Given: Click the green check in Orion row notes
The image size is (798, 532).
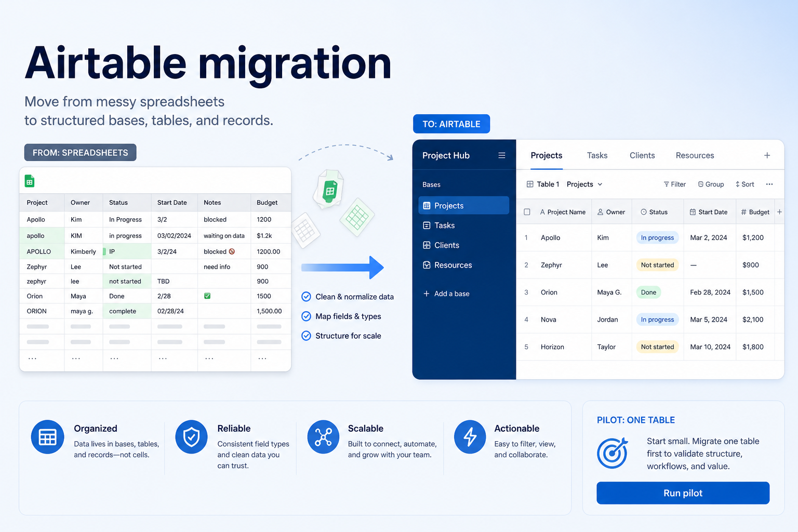Looking at the screenshot, I should pyautogui.click(x=207, y=296).
